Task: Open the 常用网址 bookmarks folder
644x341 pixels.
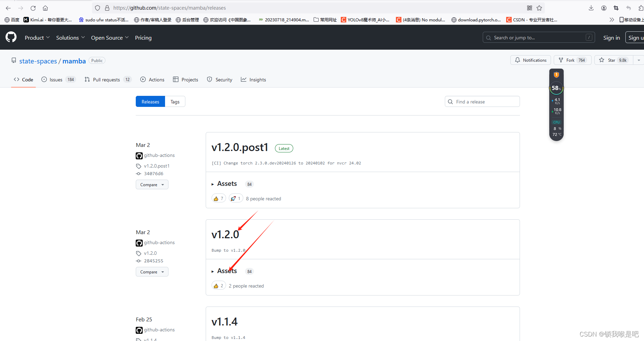Action: 325,20
